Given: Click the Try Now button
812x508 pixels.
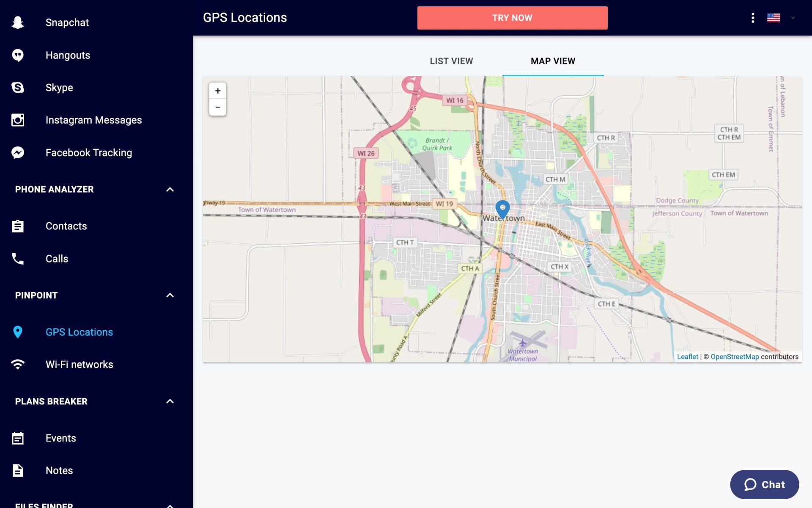Looking at the screenshot, I should pyautogui.click(x=512, y=18).
